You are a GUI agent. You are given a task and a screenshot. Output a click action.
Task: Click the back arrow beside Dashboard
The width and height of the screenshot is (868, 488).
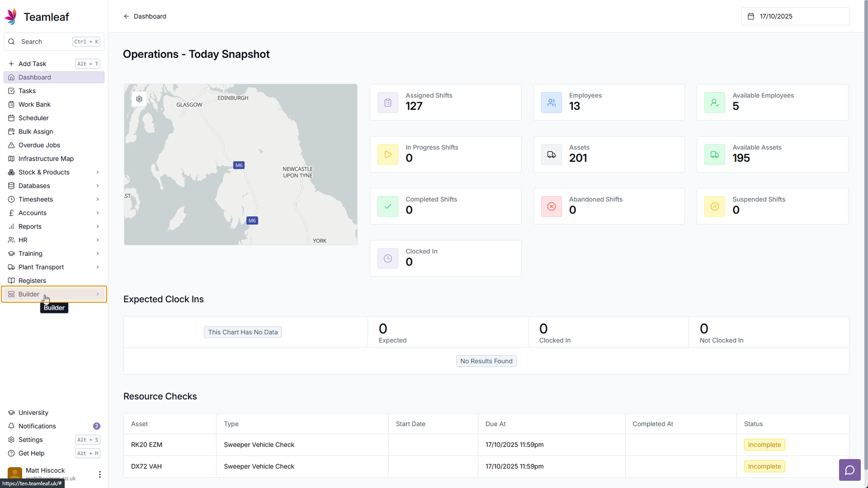pyautogui.click(x=127, y=16)
